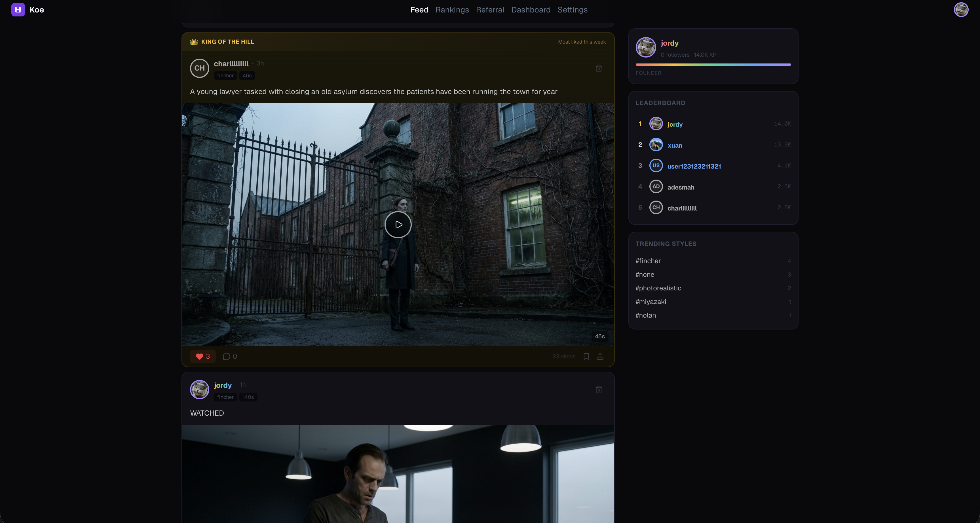Click the 'Most liked this week' label

pyautogui.click(x=582, y=42)
